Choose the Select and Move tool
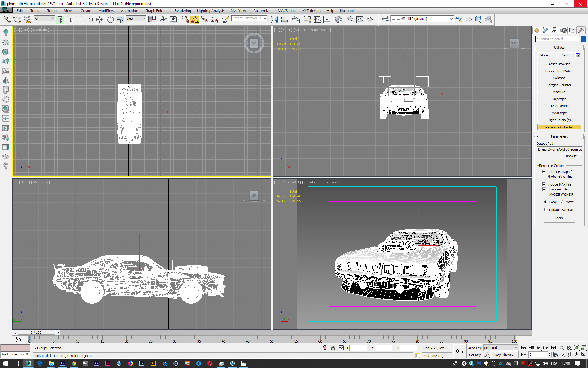This screenshot has height=368, width=588. tap(99, 20)
